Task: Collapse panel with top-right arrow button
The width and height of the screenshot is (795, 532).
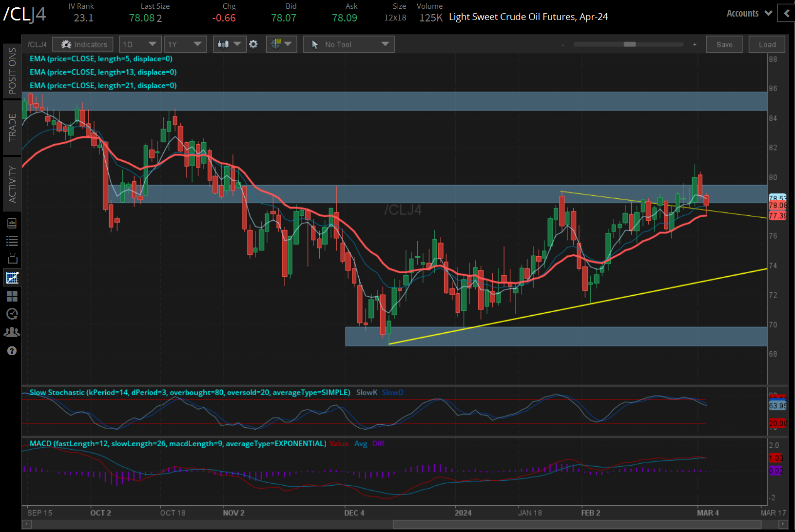Action: pyautogui.click(x=786, y=14)
